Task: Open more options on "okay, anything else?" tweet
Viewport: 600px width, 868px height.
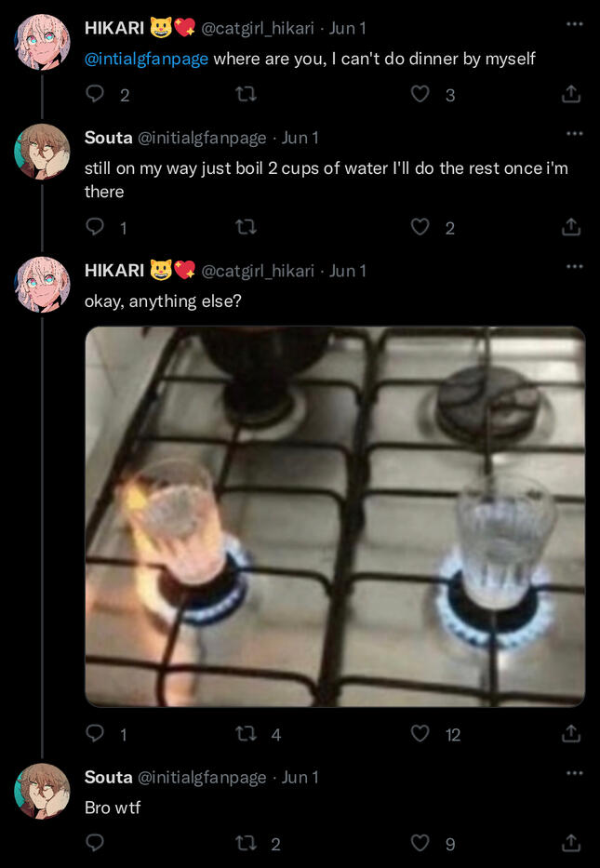Action: (x=574, y=266)
